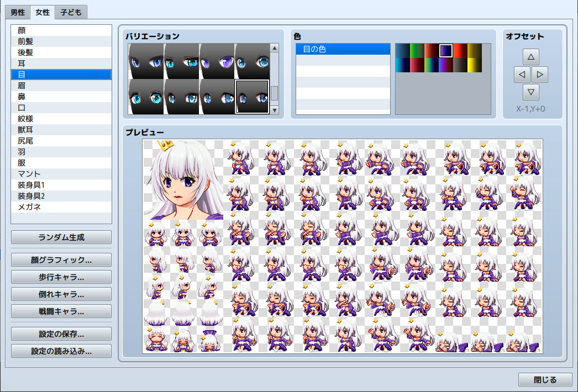Open the 設定の保存 save settings dialog
This screenshot has width=578, height=392.
point(60,333)
